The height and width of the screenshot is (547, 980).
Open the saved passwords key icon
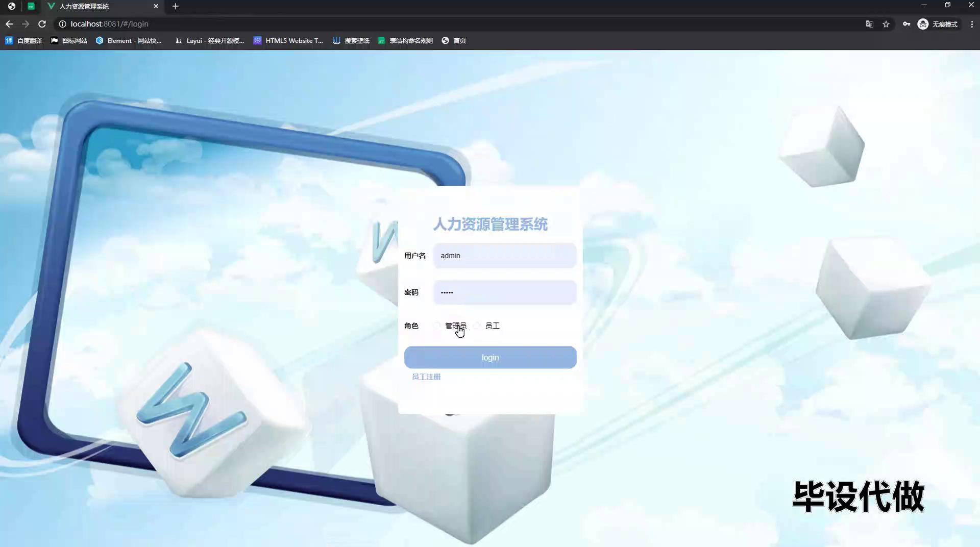[x=906, y=24]
